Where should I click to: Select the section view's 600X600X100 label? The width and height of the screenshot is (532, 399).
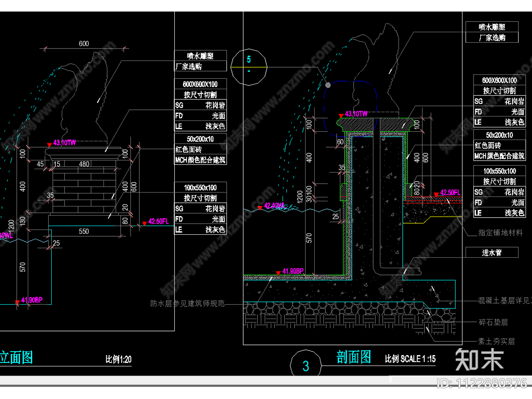click(x=499, y=80)
